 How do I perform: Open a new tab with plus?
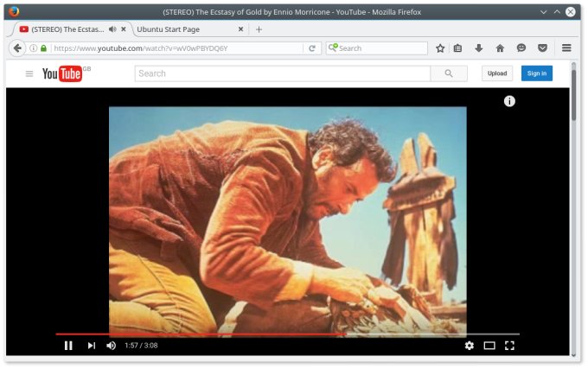click(259, 29)
